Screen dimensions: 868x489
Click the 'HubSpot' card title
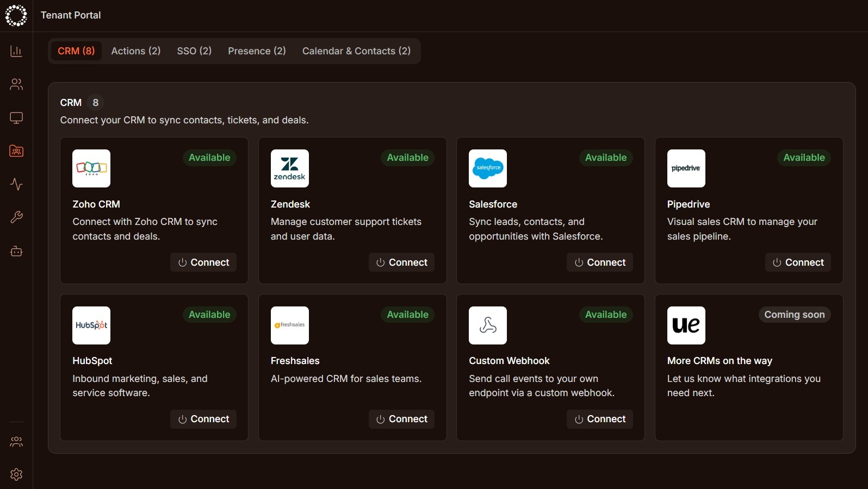(92, 361)
